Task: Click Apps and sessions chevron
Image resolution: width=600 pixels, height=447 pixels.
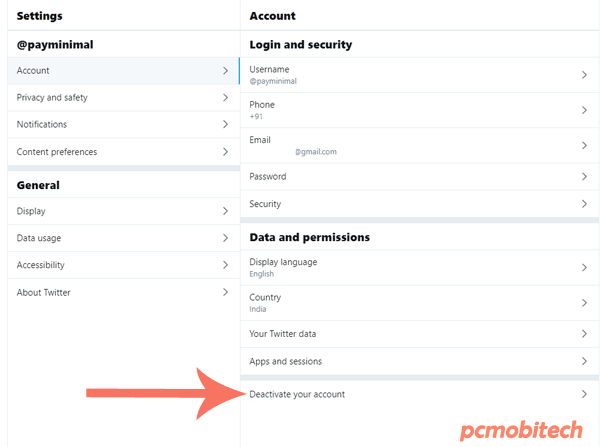Action: (584, 361)
